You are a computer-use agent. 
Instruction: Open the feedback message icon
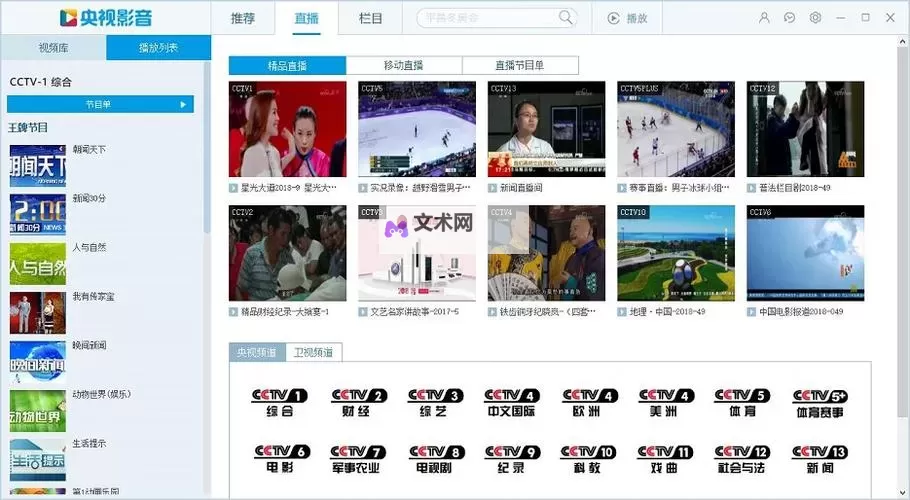pos(789,18)
